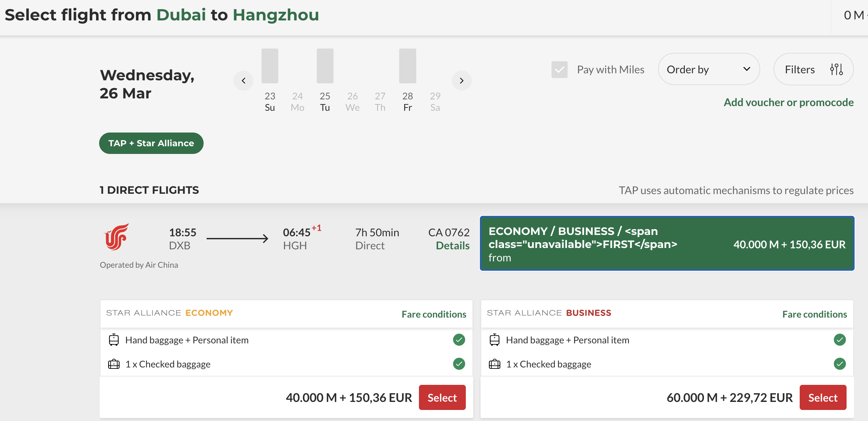Click the Air China airline logo
This screenshot has height=421, width=868.
116,237
